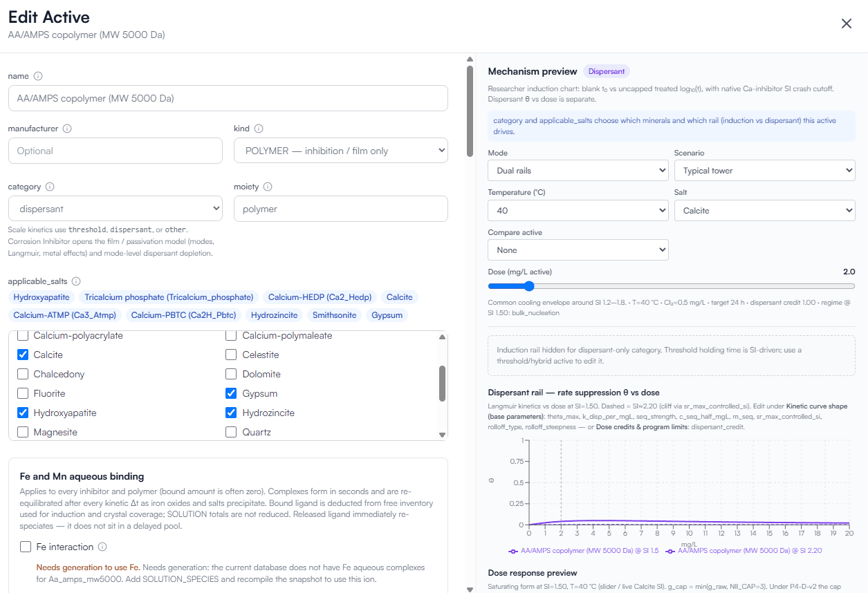The image size is (868, 593).
Task: Click the Smithsonite salt chip
Action: (x=335, y=315)
